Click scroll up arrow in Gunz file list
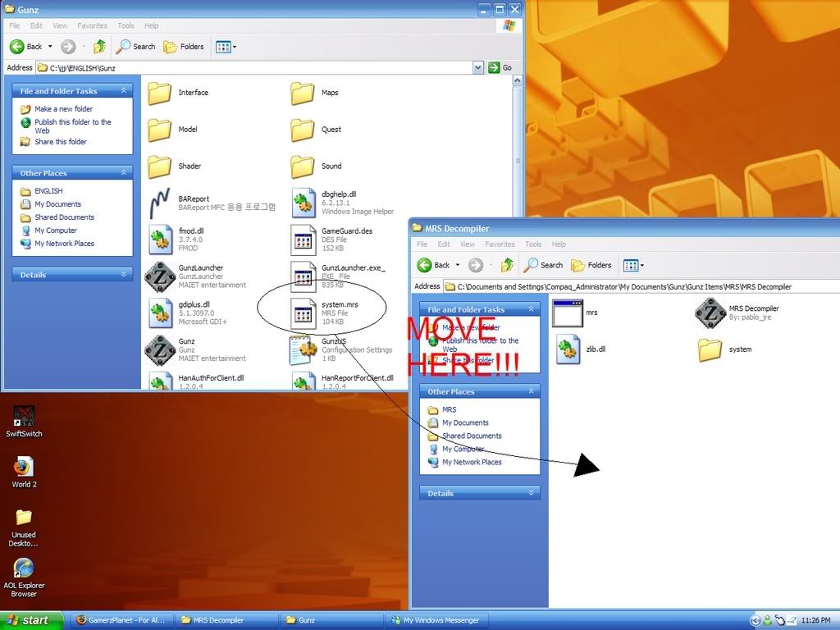840x630 pixels. (x=517, y=80)
